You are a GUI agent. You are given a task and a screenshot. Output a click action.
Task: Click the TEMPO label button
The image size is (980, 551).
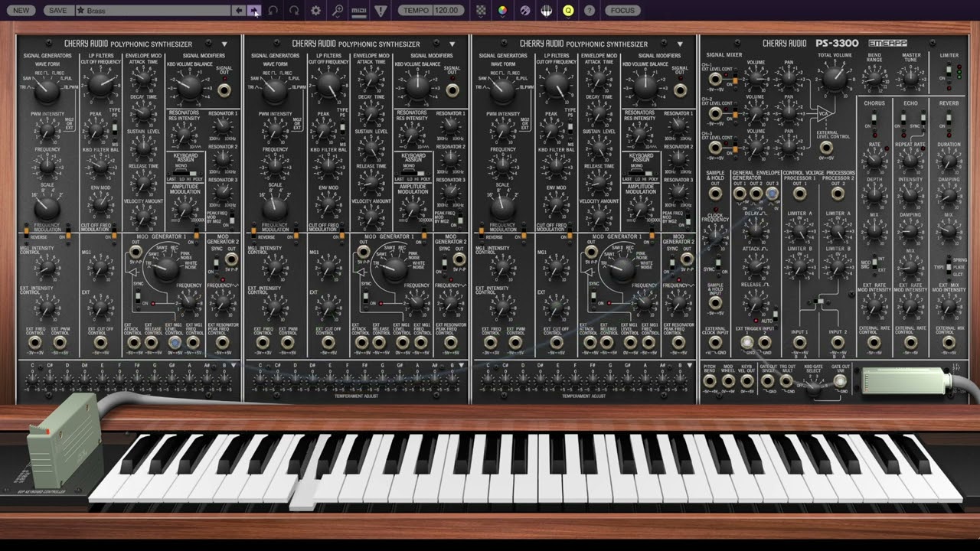point(416,11)
